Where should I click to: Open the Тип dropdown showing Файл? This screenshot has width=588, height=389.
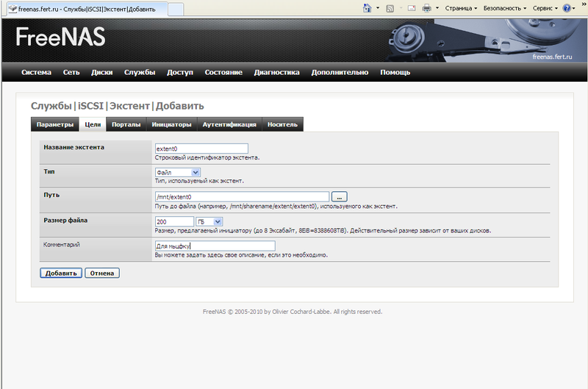coord(178,173)
